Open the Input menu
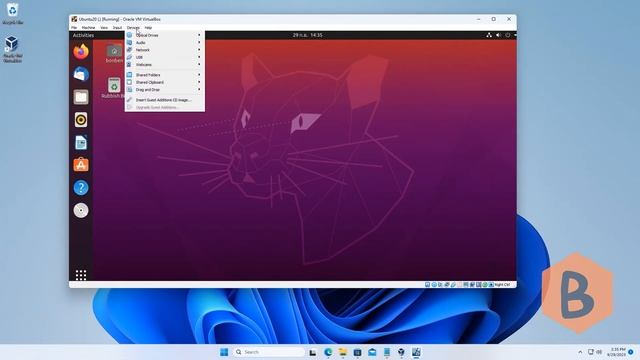The height and width of the screenshot is (360, 640). tap(117, 28)
